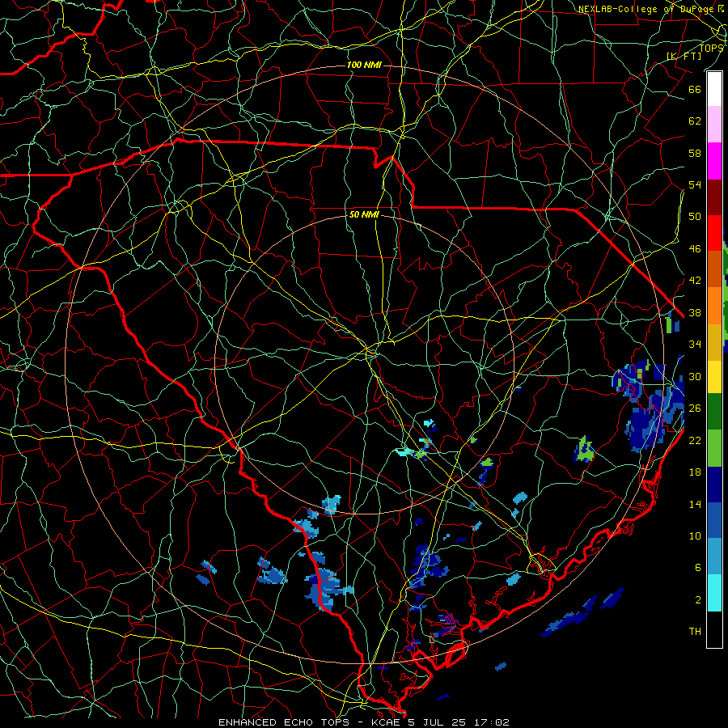Click the legend value "22"
The width and height of the screenshot is (728, 728).
(x=695, y=440)
